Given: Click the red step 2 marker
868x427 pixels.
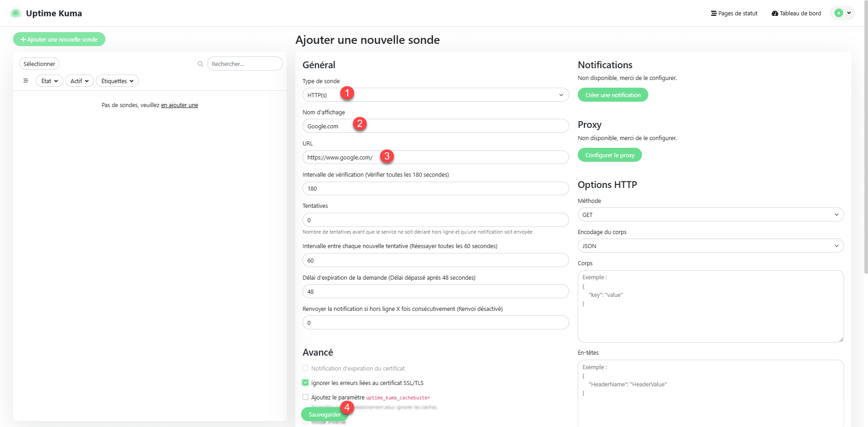Looking at the screenshot, I should coord(359,124).
